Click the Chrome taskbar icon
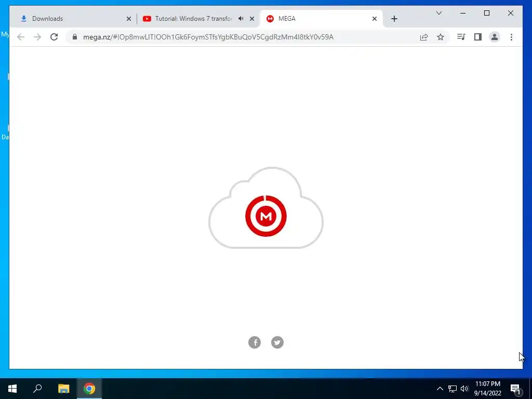532x399 pixels. click(x=89, y=389)
